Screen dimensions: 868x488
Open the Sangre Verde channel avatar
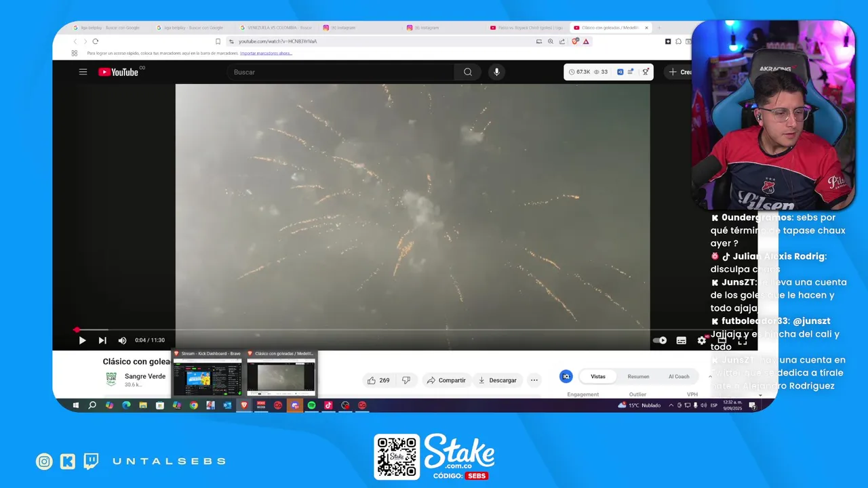point(111,380)
